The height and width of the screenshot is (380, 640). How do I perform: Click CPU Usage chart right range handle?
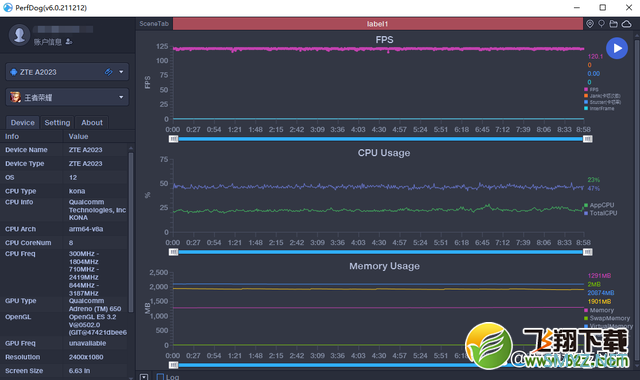click(x=587, y=252)
